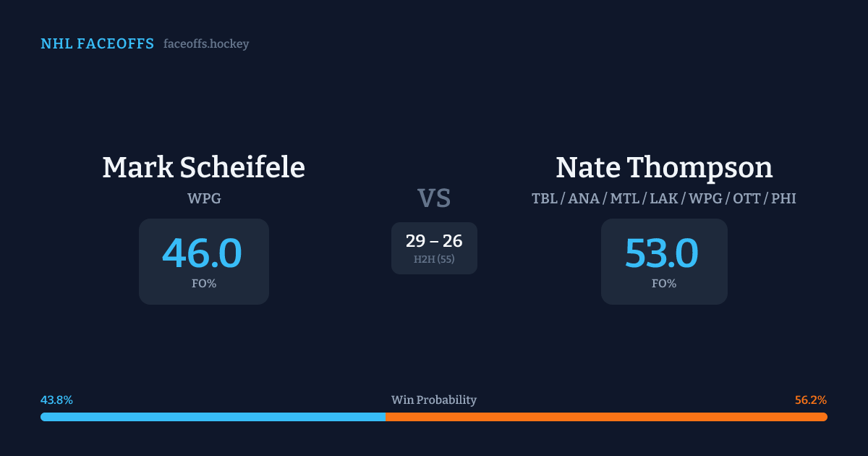This screenshot has width=868, height=456.
Task: Click TBL in Thompson's team list
Action: pyautogui.click(x=545, y=198)
